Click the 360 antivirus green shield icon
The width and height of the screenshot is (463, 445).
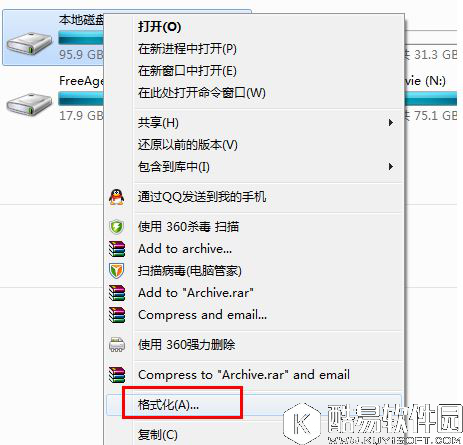coord(117,227)
